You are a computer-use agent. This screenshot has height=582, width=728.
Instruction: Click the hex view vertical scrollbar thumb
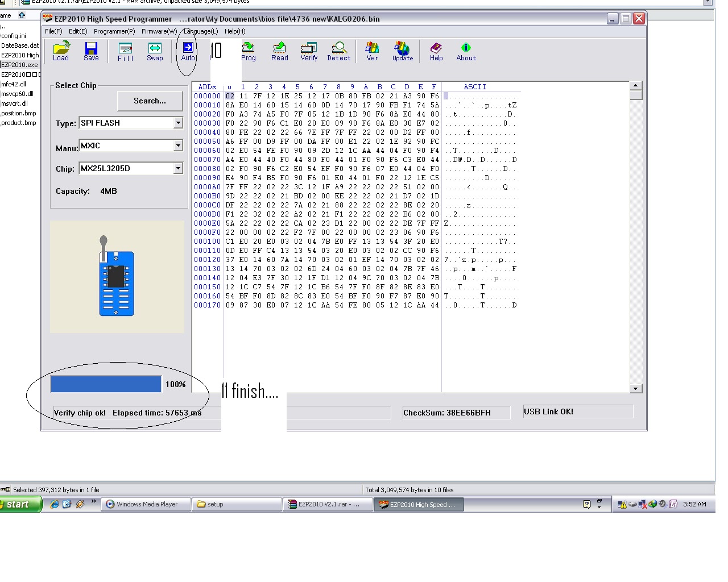pos(636,95)
